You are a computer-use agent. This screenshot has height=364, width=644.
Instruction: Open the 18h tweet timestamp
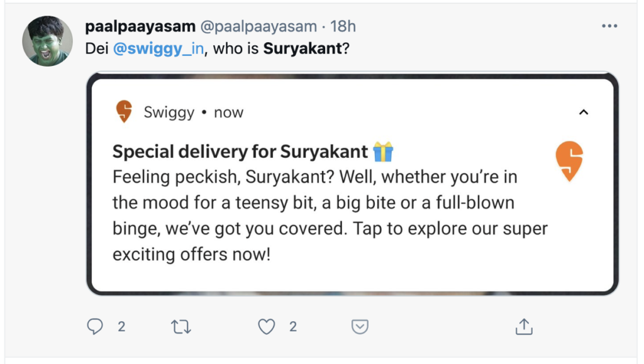click(x=343, y=26)
